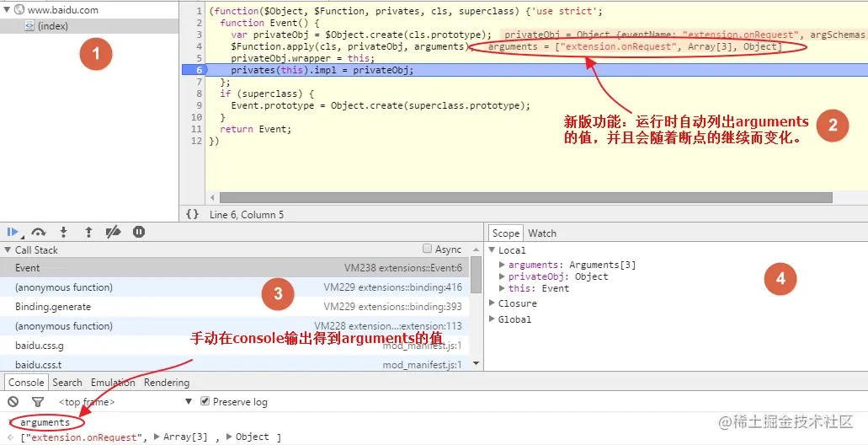Viewport: 868px width, 445px height.
Task: Deactivate all breakpoints icon
Action: [x=113, y=232]
